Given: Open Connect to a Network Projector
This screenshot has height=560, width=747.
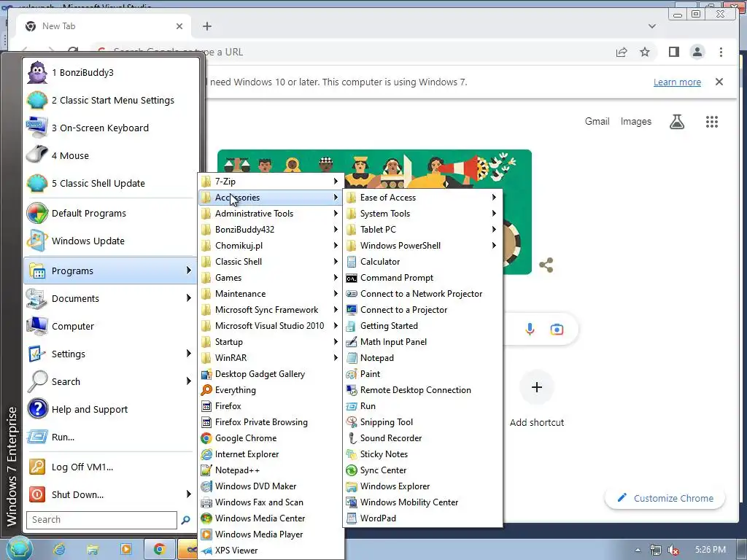Looking at the screenshot, I should (422, 294).
